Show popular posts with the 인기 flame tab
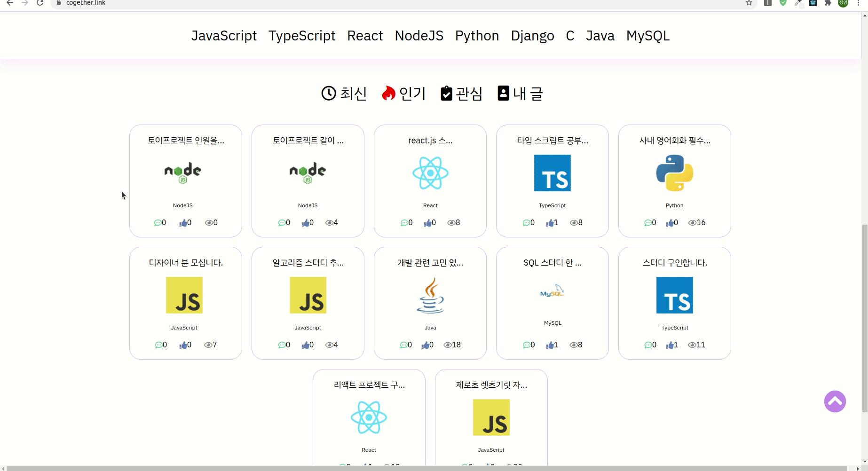This screenshot has width=868, height=471. click(x=403, y=94)
